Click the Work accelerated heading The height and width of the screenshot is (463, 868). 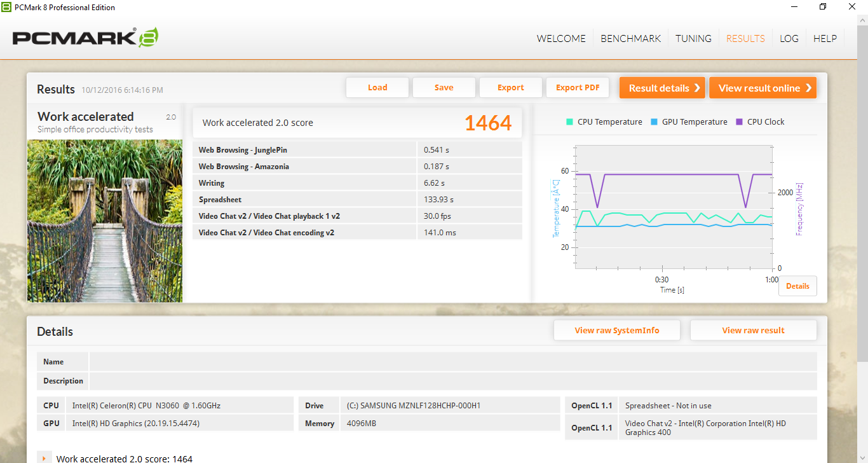[x=85, y=116]
